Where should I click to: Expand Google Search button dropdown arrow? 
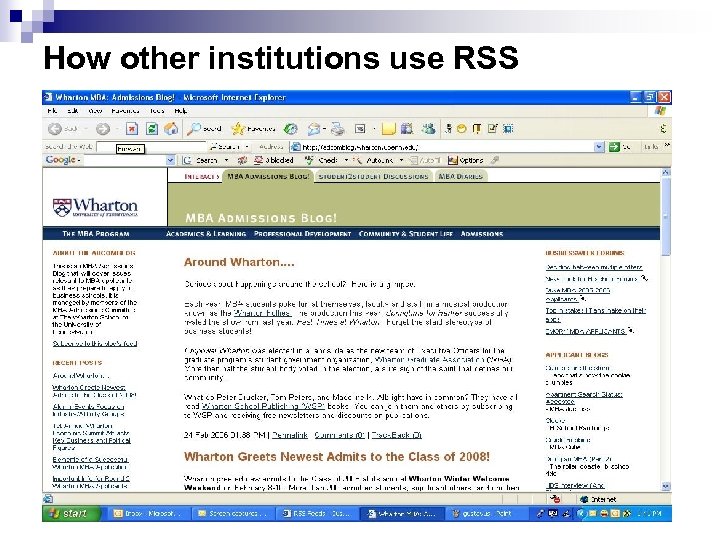pos(226,160)
